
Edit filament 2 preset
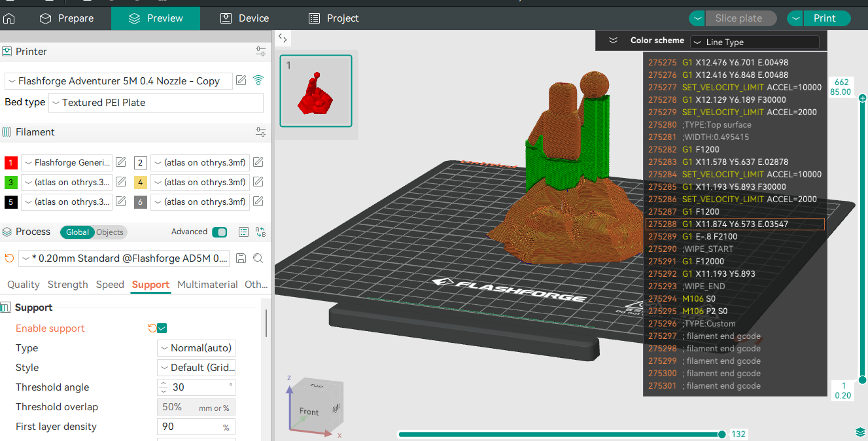258,162
